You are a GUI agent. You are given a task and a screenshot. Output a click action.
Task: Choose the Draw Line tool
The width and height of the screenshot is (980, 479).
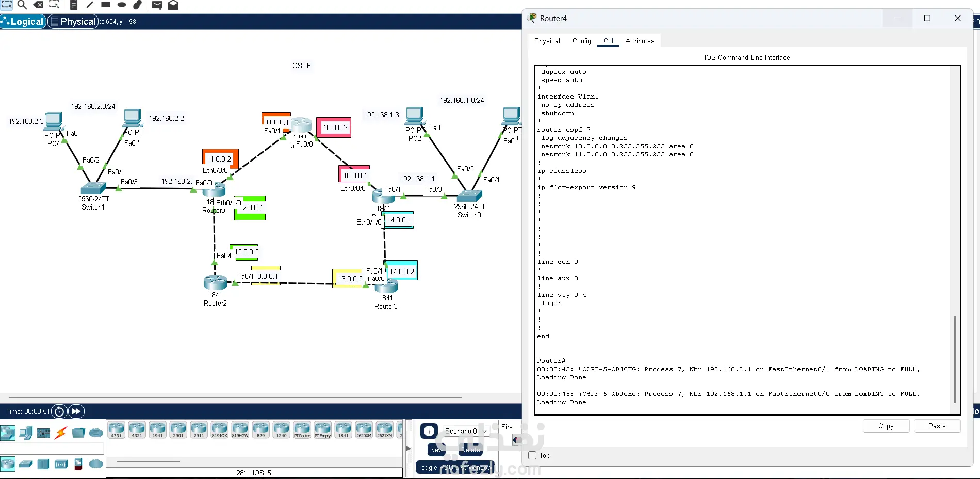(x=90, y=5)
